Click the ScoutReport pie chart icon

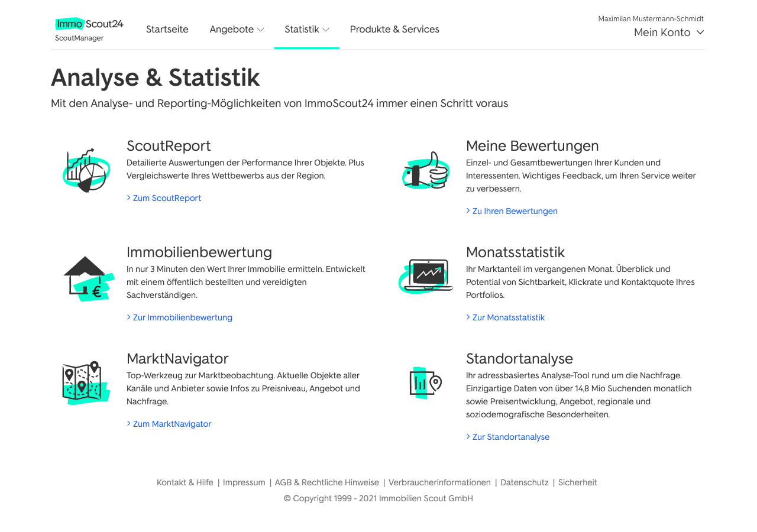point(86,170)
